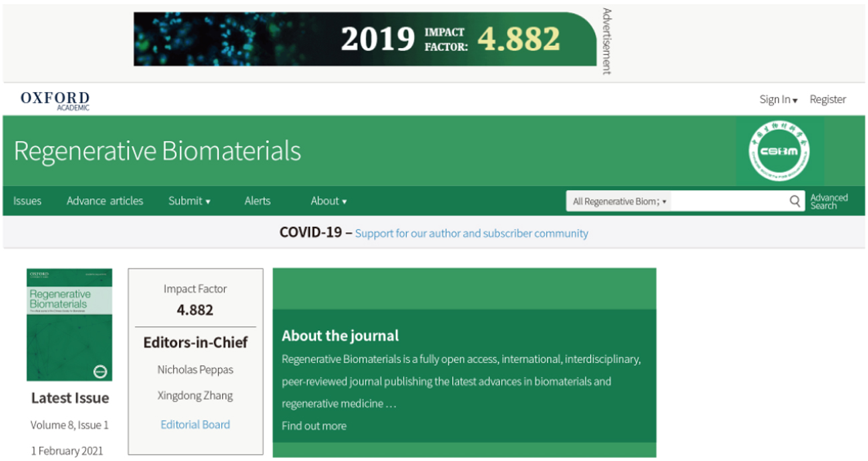This screenshot has height=461, width=868.
Task: Go to Advance articles
Action: tap(105, 201)
